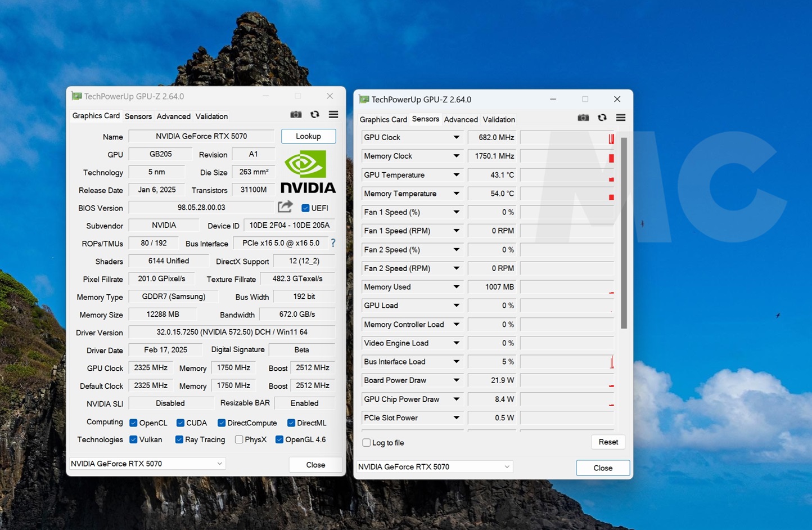Image resolution: width=812 pixels, height=530 pixels.
Task: Switch to Advanced tab in right window
Action: tap(461, 120)
